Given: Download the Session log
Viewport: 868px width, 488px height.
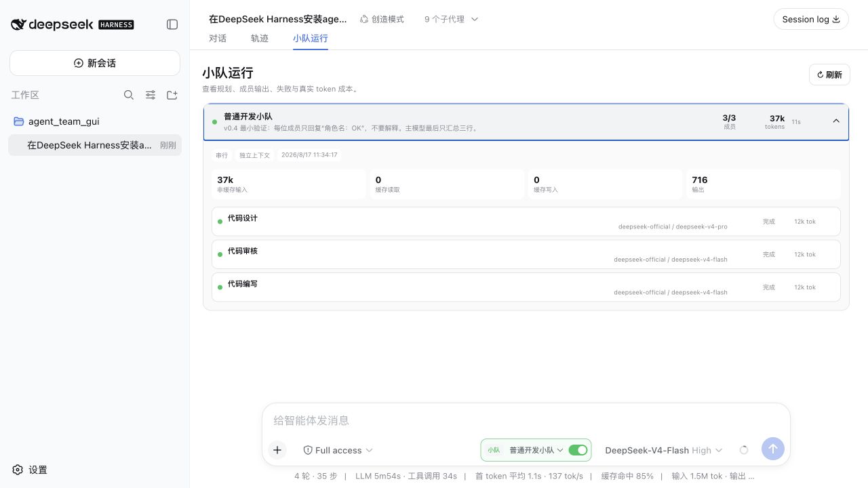Looking at the screenshot, I should coord(811,19).
